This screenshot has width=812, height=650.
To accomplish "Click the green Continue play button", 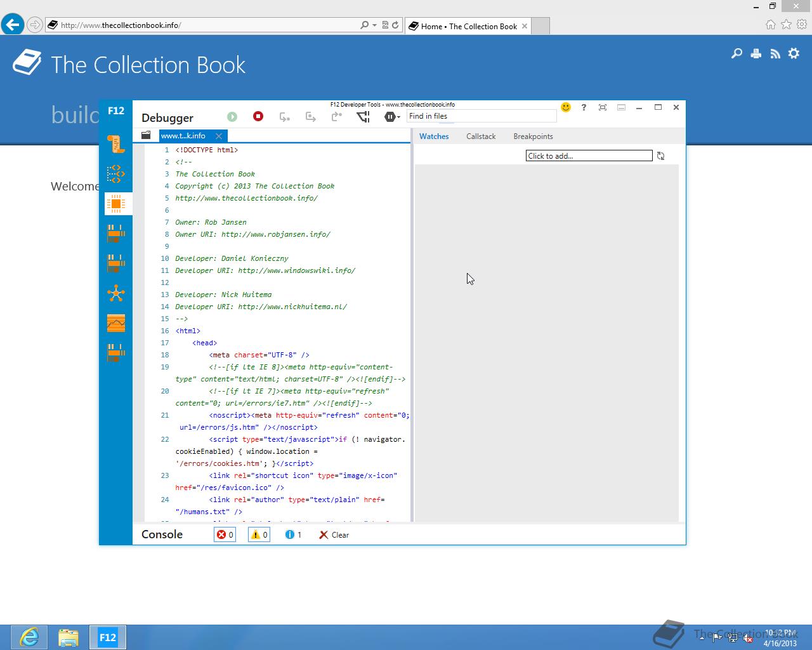I will [232, 117].
